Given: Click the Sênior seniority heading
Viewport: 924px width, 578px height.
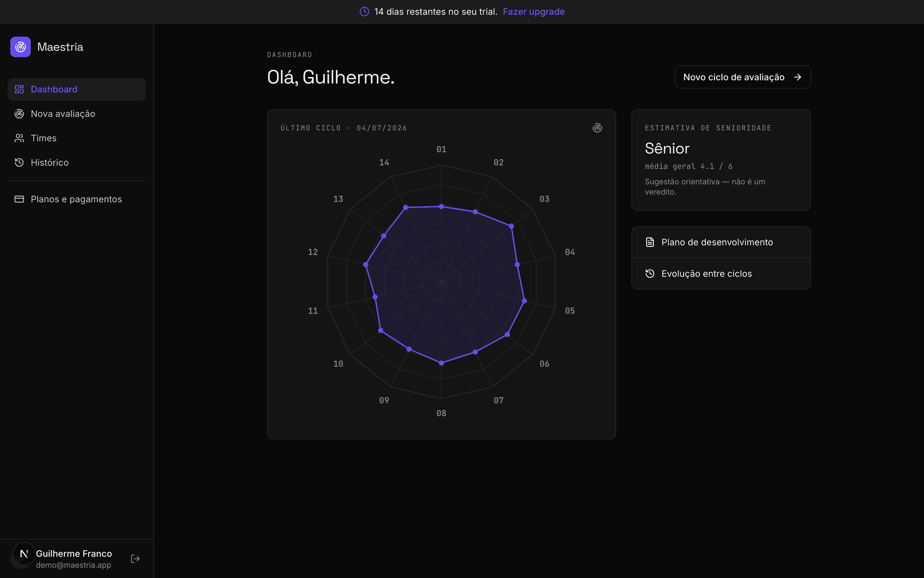Looking at the screenshot, I should click(667, 148).
